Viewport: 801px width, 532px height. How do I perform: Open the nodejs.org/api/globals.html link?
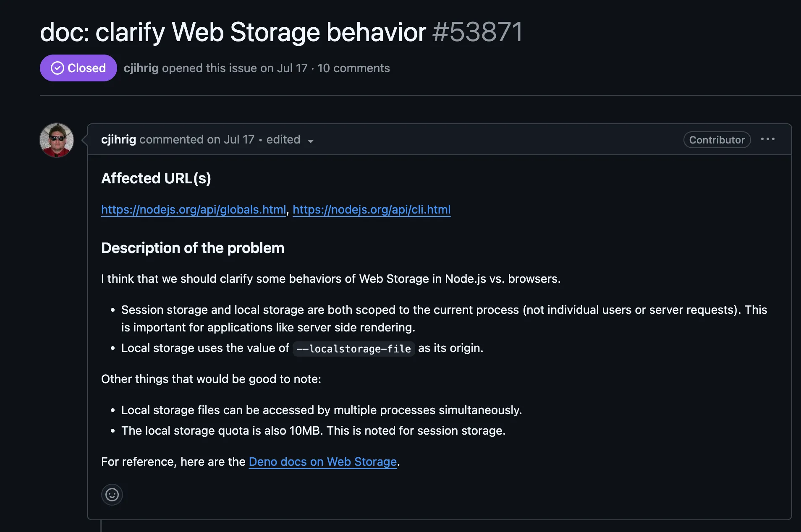pyautogui.click(x=194, y=209)
